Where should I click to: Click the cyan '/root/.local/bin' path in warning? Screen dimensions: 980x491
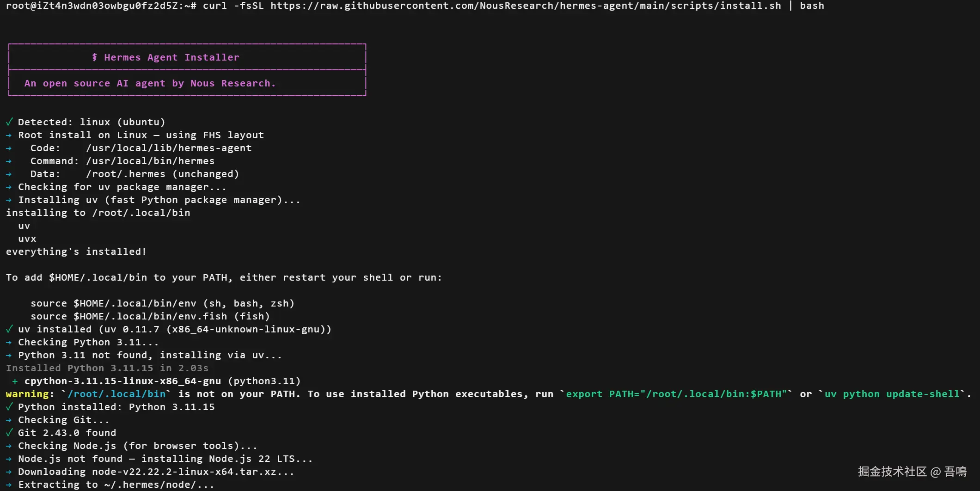[x=116, y=394]
